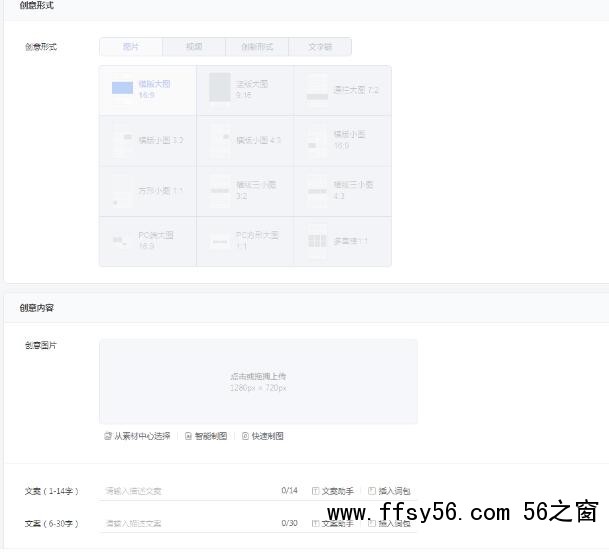The height and width of the screenshot is (556, 609).
Task: Click 插入词包 for the 6-30字 field
Action: (389, 524)
